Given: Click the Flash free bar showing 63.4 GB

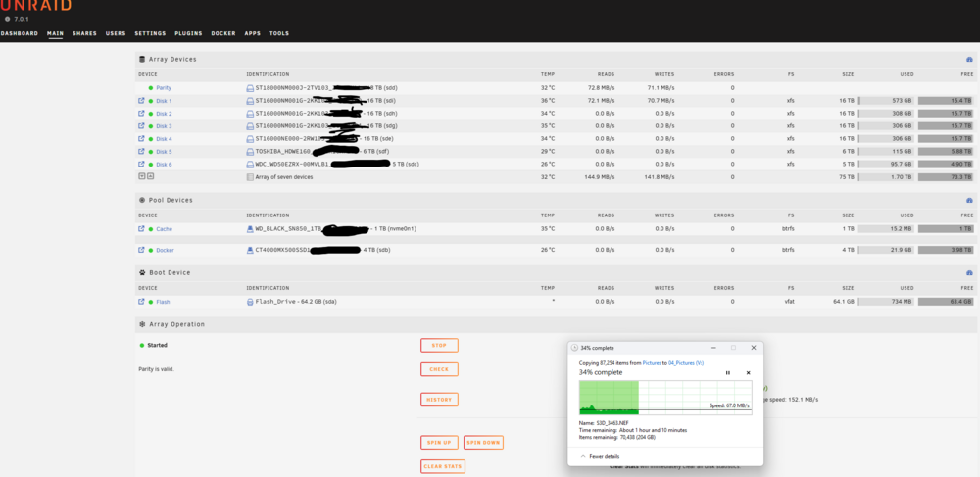Looking at the screenshot, I should tap(946, 302).
